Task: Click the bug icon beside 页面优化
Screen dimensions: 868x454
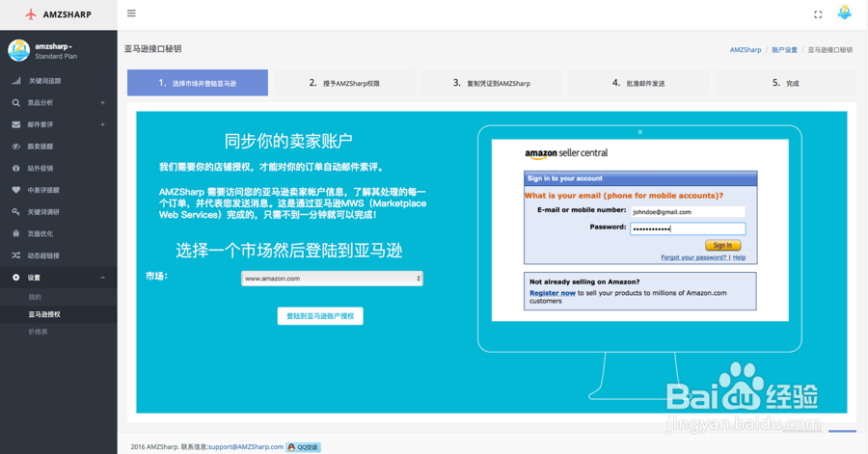Action: tap(16, 233)
